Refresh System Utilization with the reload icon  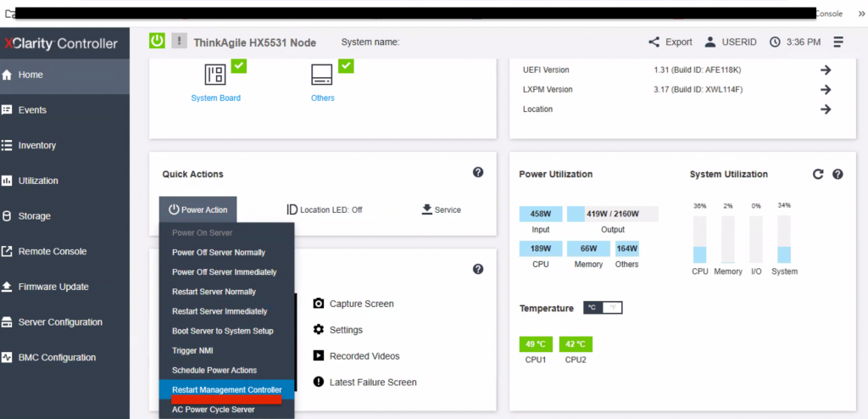point(818,174)
